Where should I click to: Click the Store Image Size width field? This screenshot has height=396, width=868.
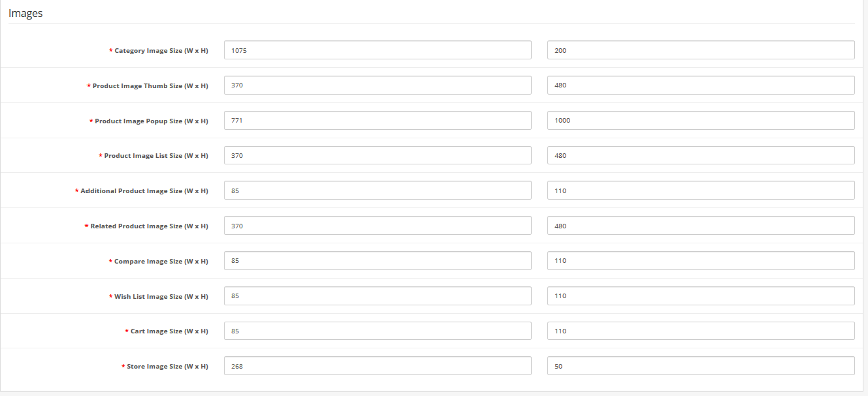click(378, 366)
